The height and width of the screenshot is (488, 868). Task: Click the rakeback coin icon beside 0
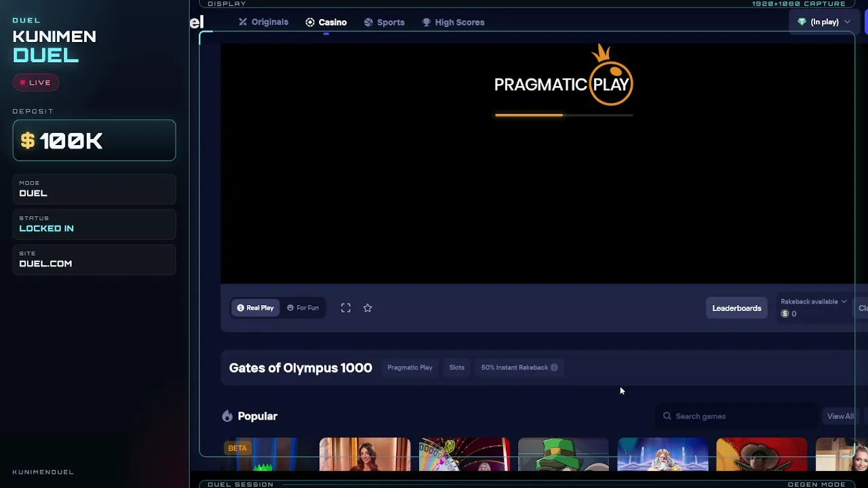point(785,314)
